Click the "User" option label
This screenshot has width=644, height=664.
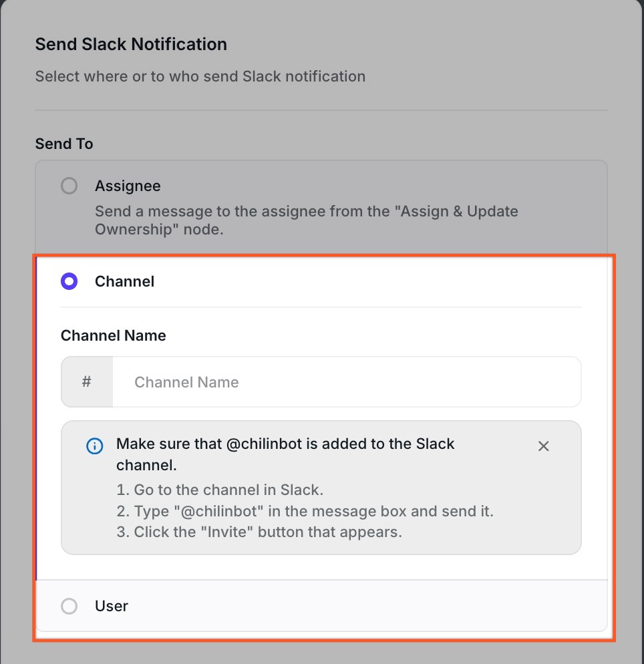coord(112,606)
